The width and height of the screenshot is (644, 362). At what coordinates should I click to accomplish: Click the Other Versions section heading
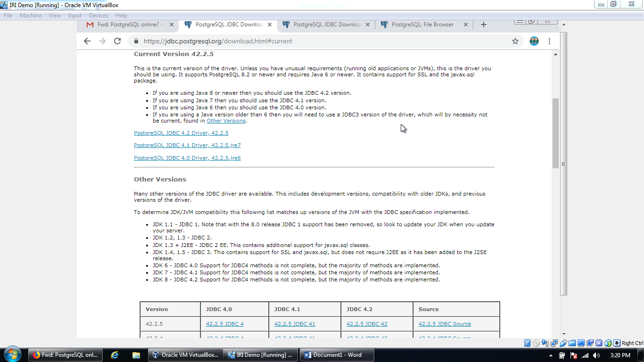pyautogui.click(x=160, y=179)
